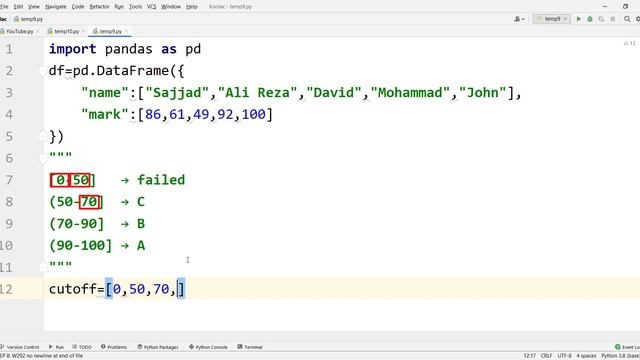
Task: Open the Run tool window in bottom bar
Action: point(56,347)
